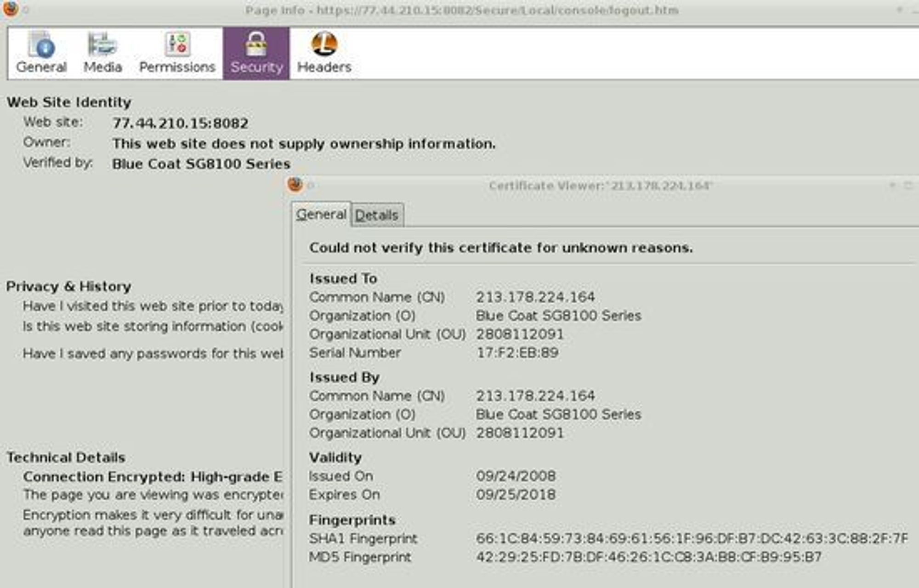Click the Media pictures icon
This screenshot has height=588, width=919.
point(102,45)
